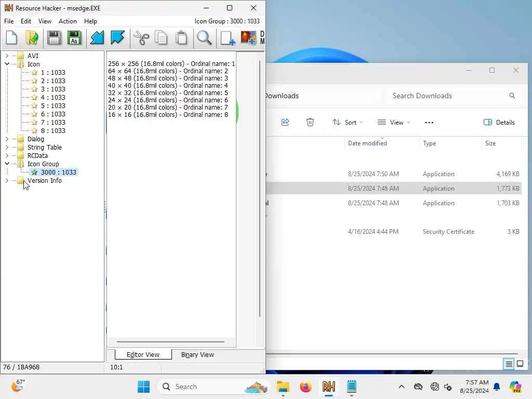Select icon resource 8 : 1033
The width and height of the screenshot is (532, 399).
click(53, 130)
